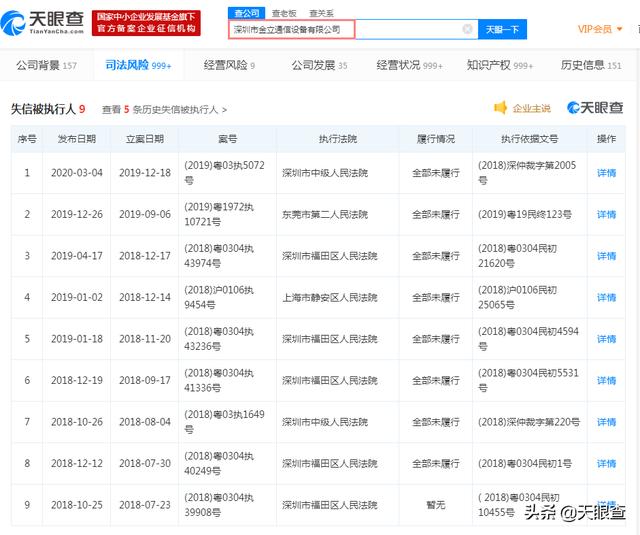Image resolution: width=640 pixels, height=535 pixels.
Task: Click the VIP会员 label
Action: (x=595, y=29)
